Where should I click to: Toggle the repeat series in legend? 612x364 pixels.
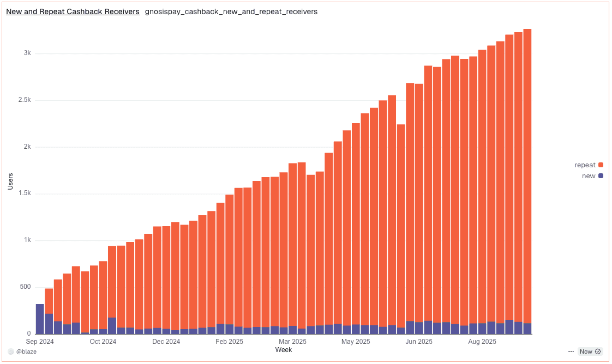tap(589, 165)
